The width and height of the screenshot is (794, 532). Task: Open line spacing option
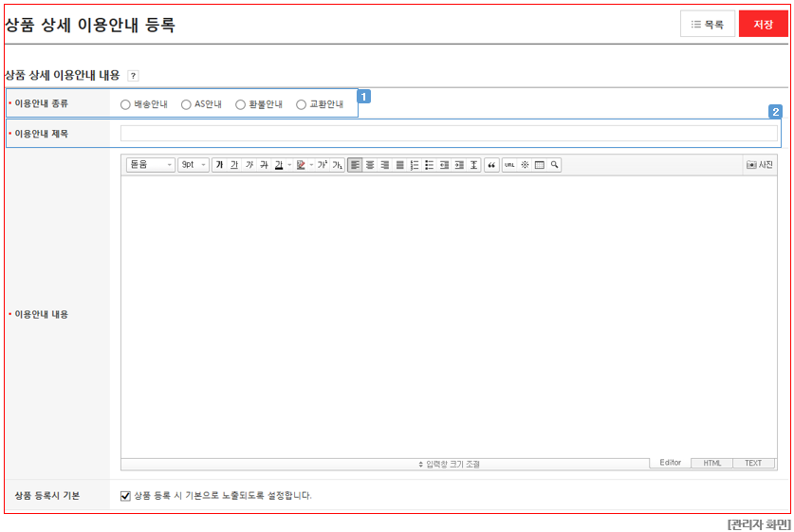coord(473,165)
